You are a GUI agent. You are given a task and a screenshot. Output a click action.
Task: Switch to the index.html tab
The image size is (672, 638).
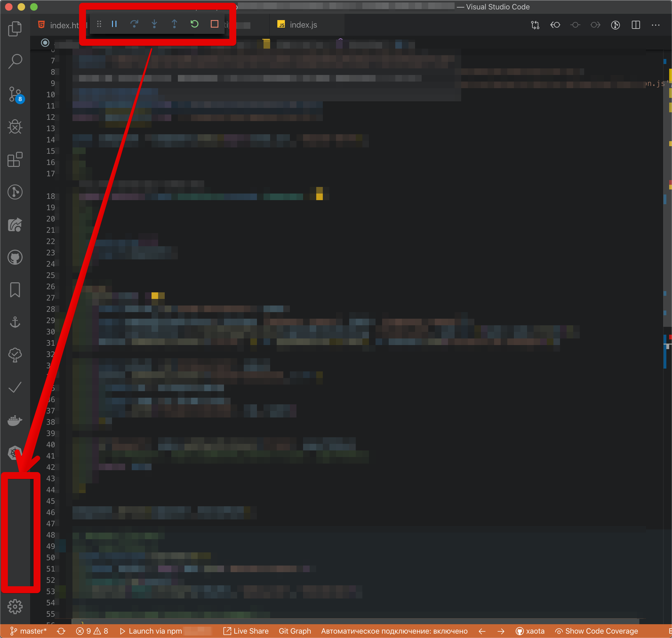pos(61,25)
